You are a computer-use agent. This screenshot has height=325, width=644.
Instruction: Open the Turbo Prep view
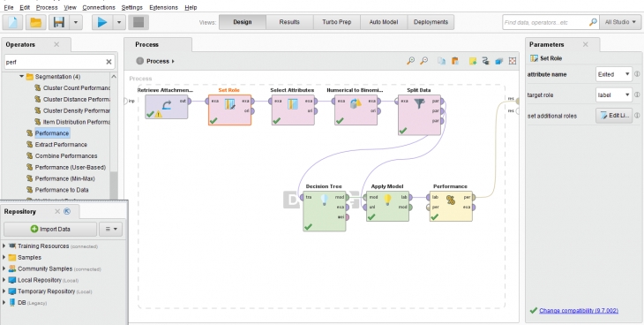pos(337,22)
